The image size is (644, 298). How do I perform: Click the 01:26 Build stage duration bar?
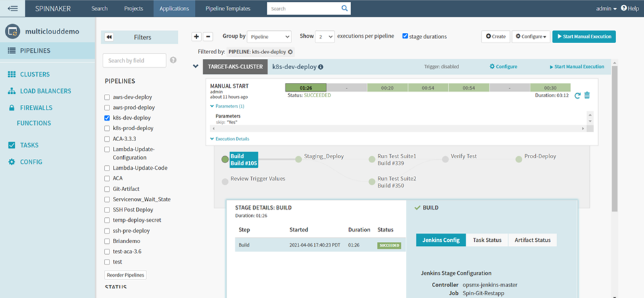click(305, 88)
